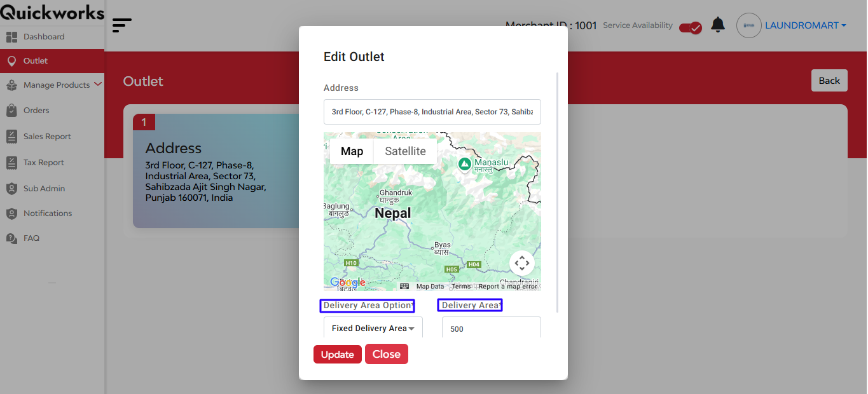
Task: Click the Dashboard sidebar icon
Action: 11,37
